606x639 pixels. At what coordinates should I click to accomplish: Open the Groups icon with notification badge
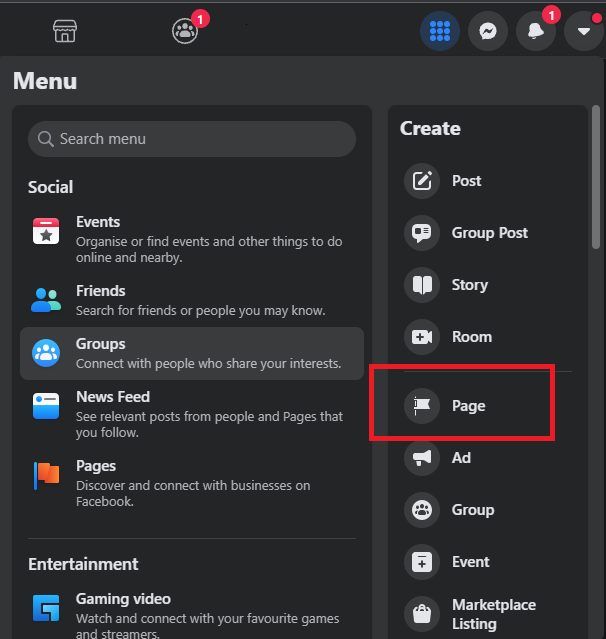pos(185,31)
